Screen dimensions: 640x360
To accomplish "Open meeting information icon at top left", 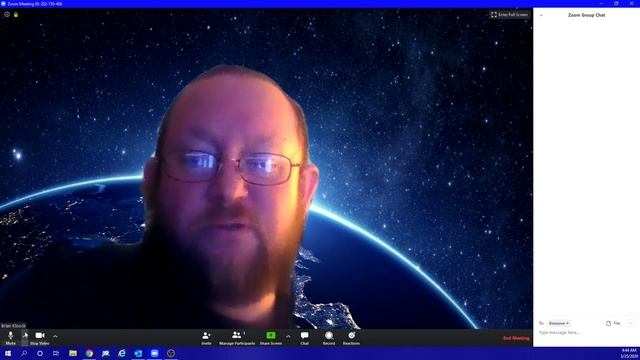I will 7,14.
